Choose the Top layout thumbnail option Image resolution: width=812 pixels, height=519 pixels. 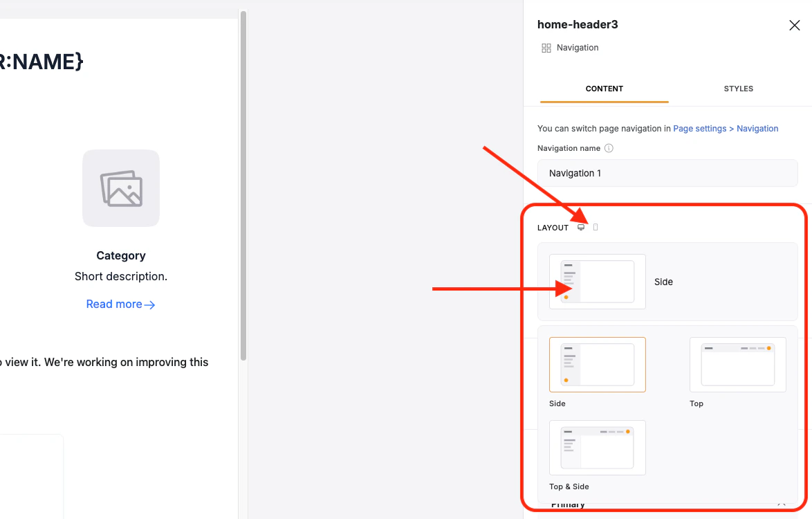pyautogui.click(x=737, y=365)
